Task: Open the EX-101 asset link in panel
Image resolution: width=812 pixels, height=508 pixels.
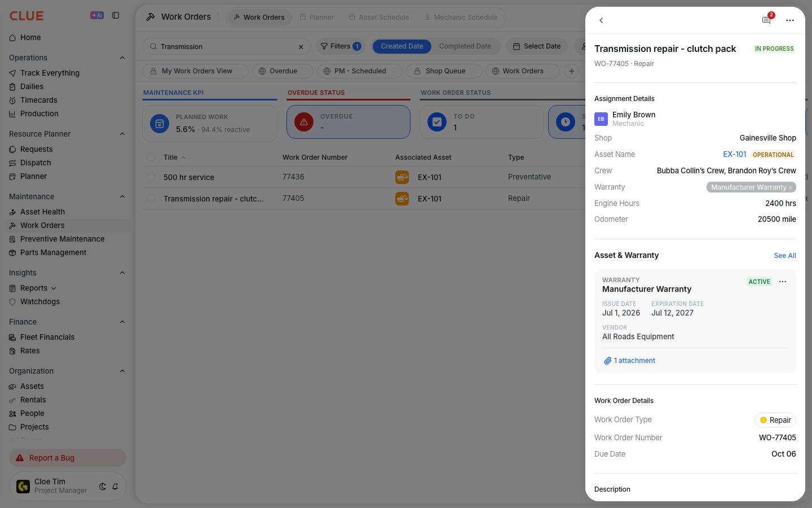Action: (x=735, y=154)
